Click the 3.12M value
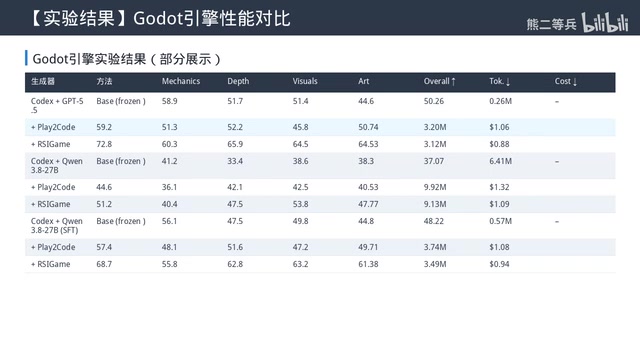640x360 pixels. point(435,144)
